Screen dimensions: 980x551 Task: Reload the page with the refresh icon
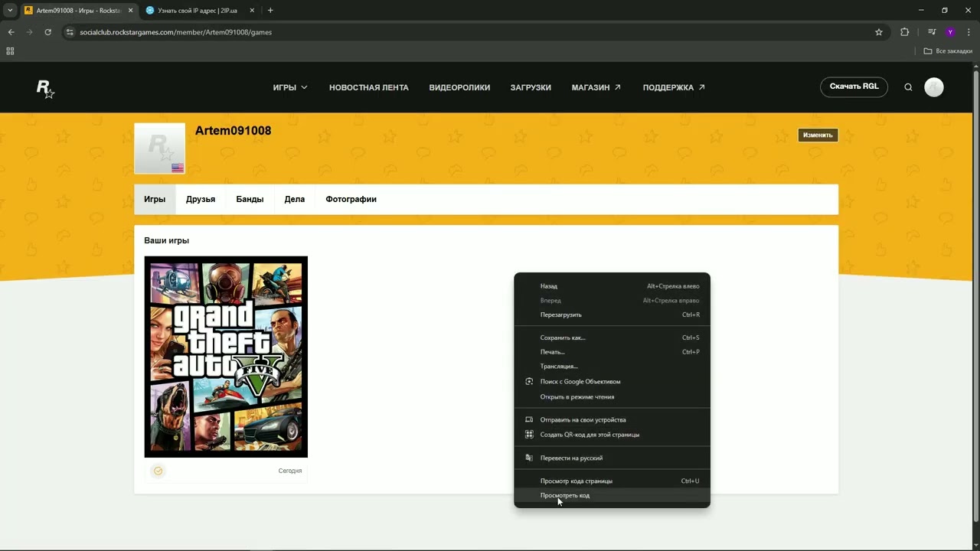(x=48, y=32)
